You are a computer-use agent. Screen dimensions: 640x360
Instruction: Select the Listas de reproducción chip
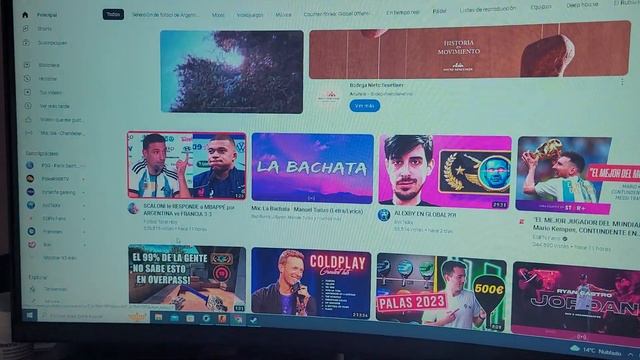[488, 9]
